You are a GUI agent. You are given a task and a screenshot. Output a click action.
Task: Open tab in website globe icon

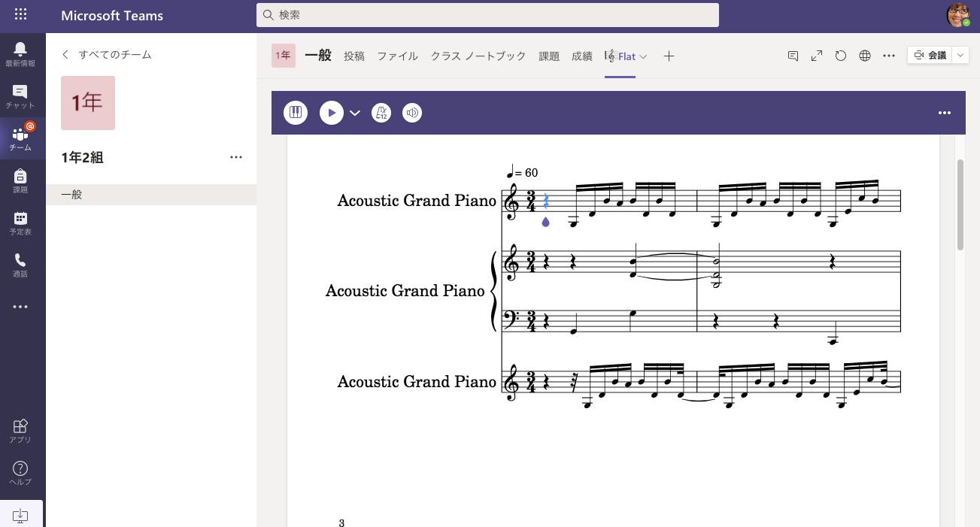click(865, 56)
